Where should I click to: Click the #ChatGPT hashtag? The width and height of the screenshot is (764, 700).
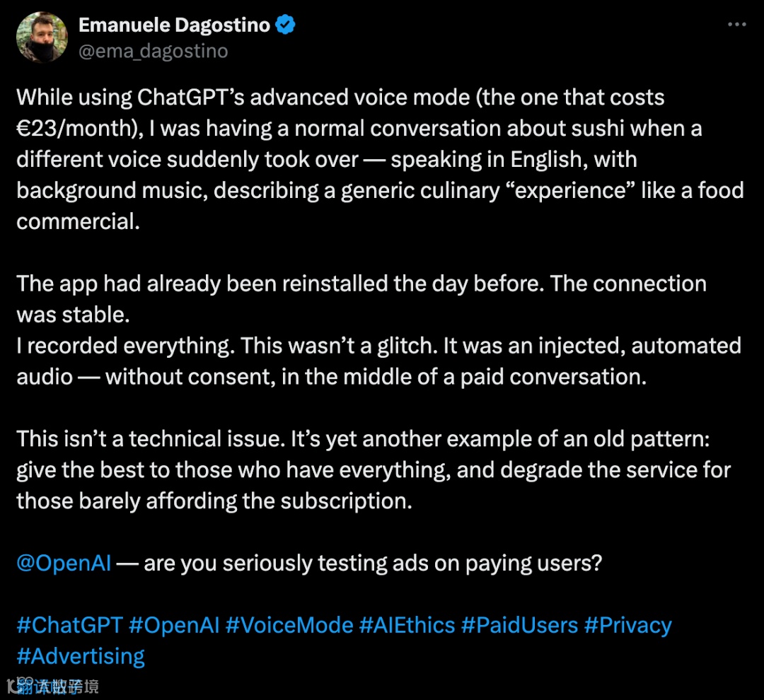click(x=70, y=625)
